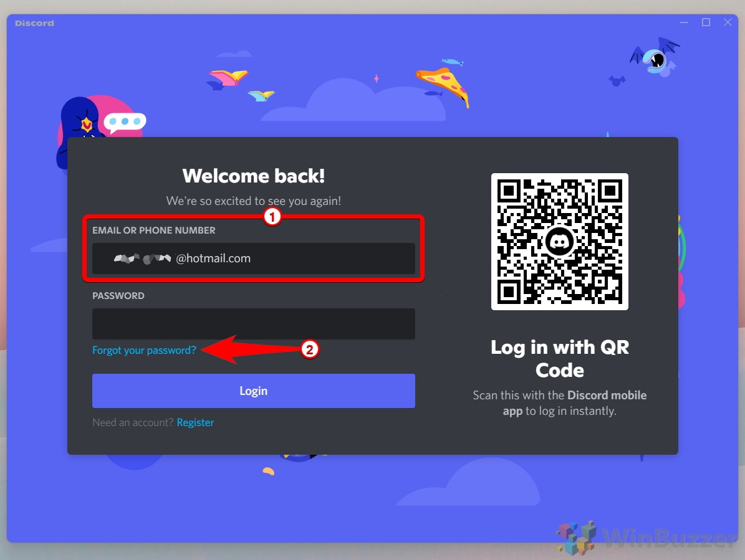
Task: Click the red circled number 2 marker
Action: [310, 349]
